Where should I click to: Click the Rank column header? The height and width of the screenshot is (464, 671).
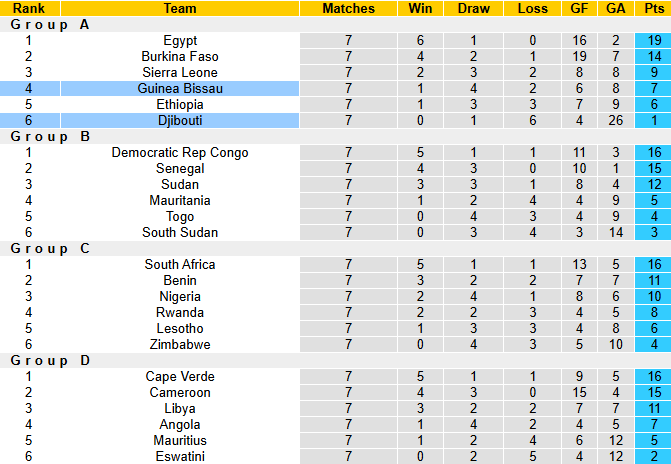coord(29,9)
